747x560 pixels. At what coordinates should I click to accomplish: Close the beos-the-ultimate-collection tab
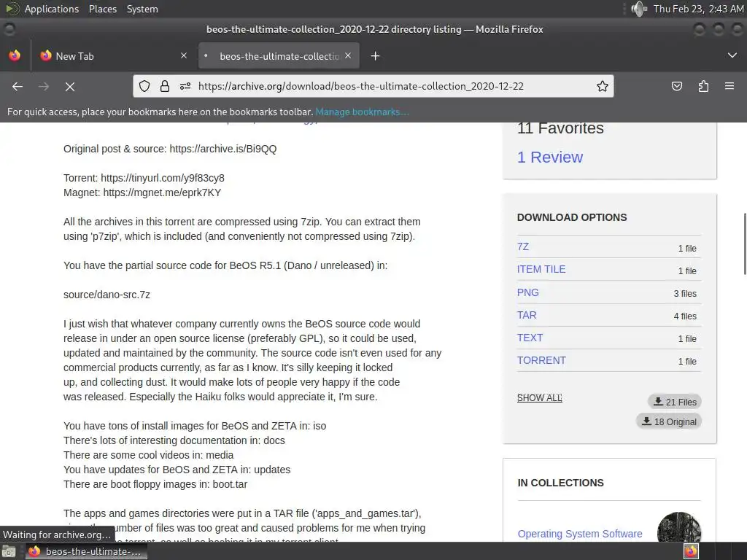pos(348,55)
